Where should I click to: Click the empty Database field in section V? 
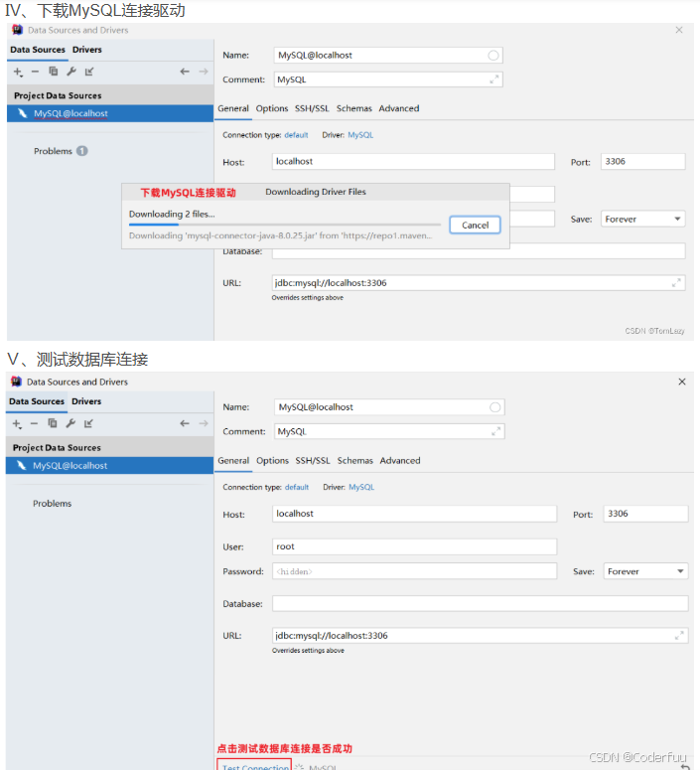coord(481,603)
